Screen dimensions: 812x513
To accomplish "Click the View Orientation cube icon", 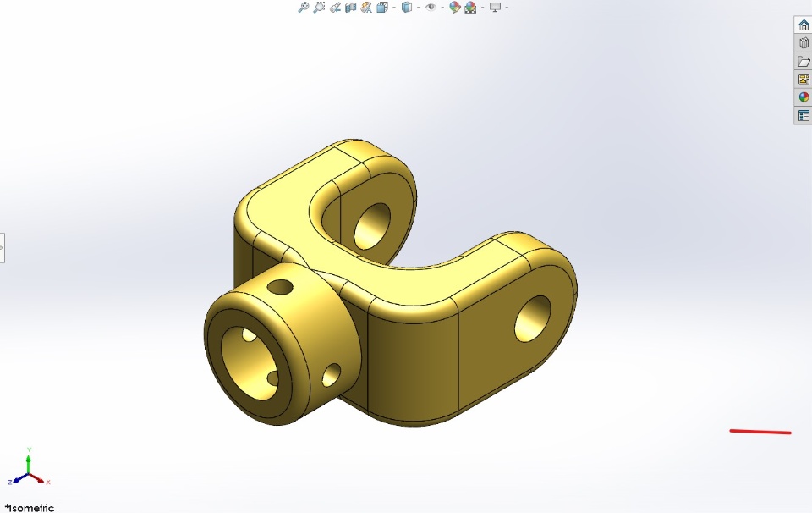I will click(382, 8).
